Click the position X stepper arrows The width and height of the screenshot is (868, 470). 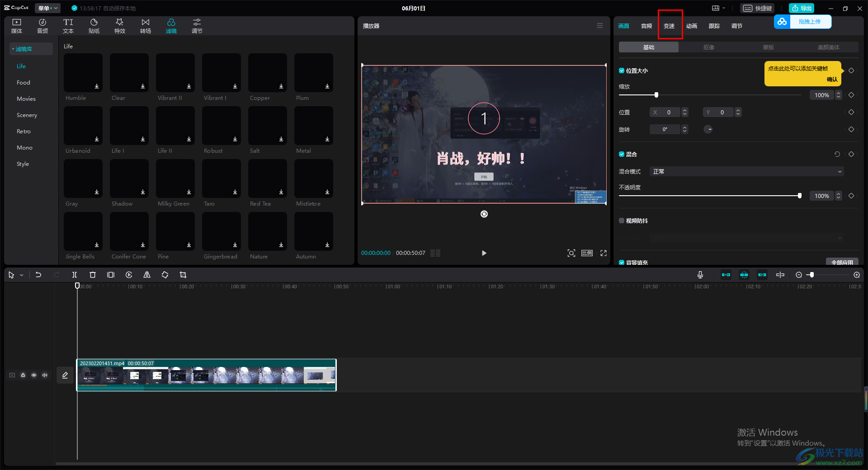(685, 112)
